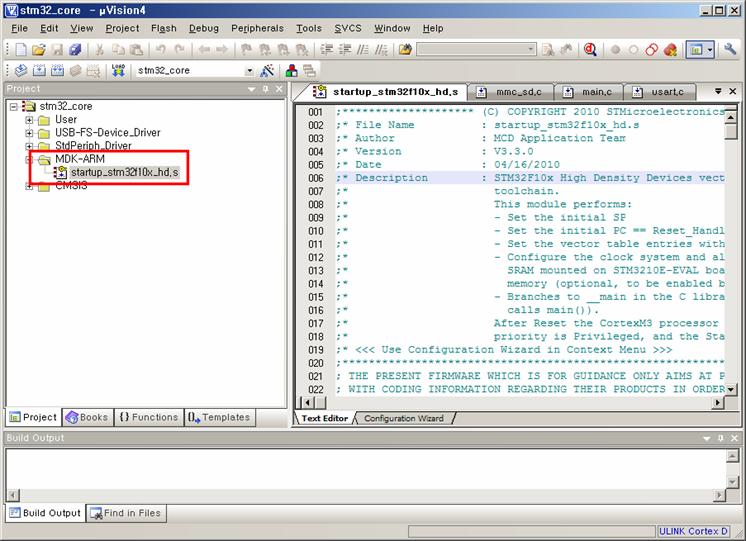Open the editor tab list dropdown arrow
This screenshot has width=746, height=541.
[718, 91]
